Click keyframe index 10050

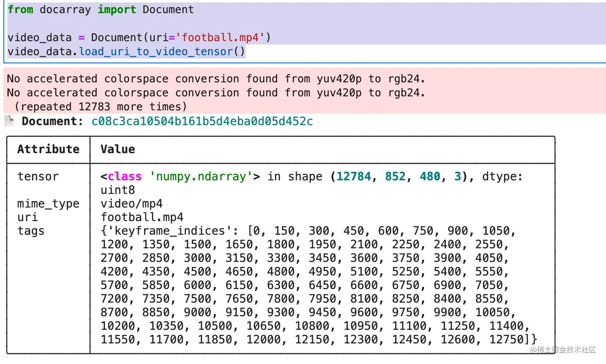coord(492,313)
